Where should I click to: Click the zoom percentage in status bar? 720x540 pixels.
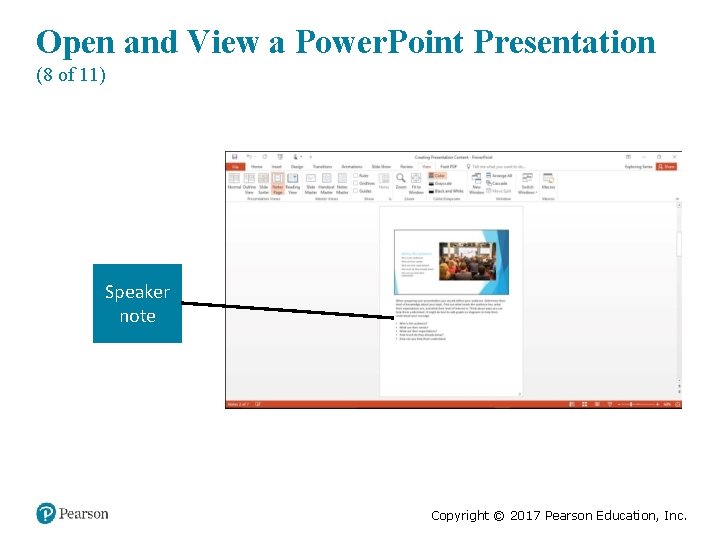pyautogui.click(x=667, y=405)
